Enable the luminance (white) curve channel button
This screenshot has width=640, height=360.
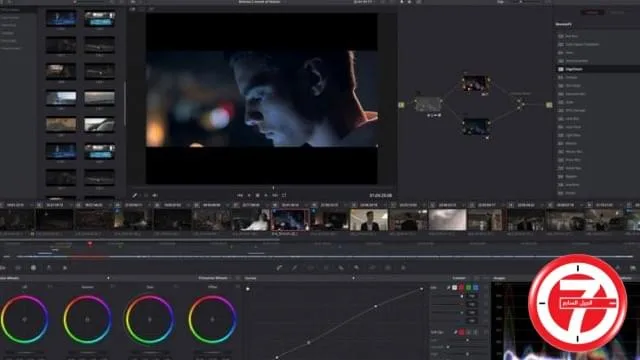tap(454, 288)
